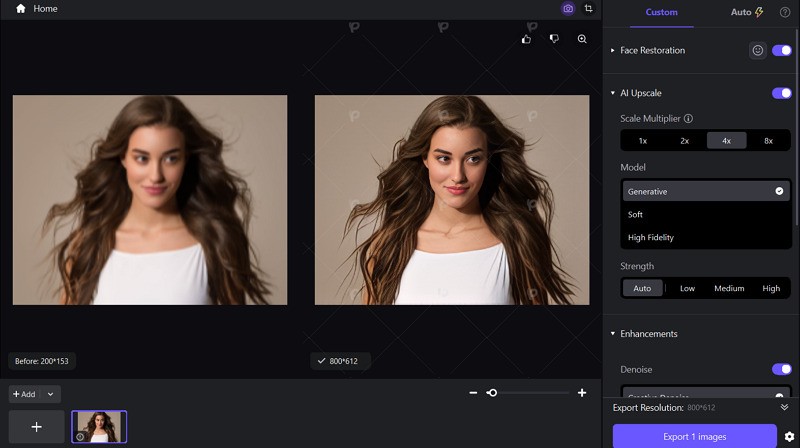
Task: Open export settings gear icon
Action: tap(789, 437)
